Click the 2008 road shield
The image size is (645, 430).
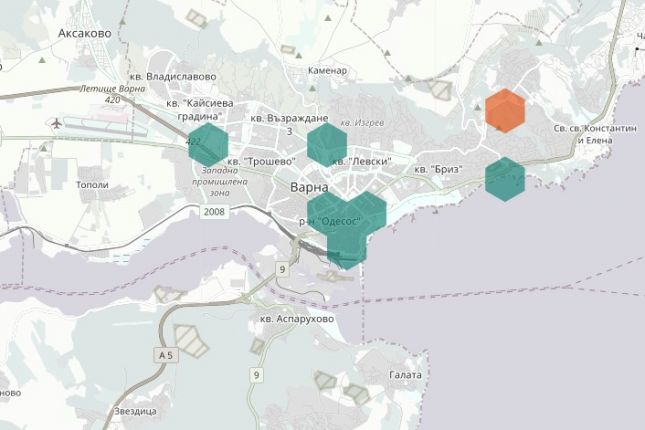click(x=214, y=212)
